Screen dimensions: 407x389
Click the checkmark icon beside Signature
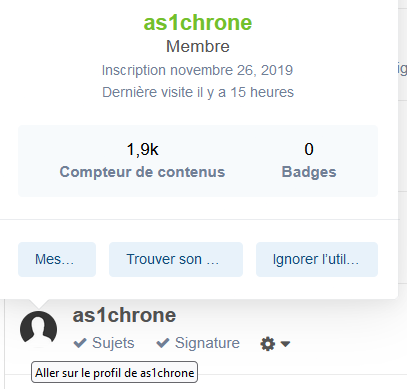pos(163,343)
